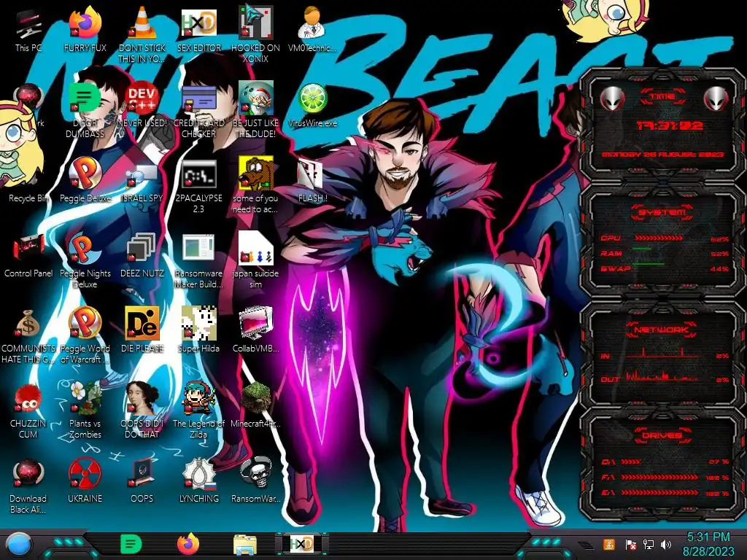This screenshot has height=560, width=747.
Task: Open the VM0Technic... doctor icon
Action: point(312,31)
